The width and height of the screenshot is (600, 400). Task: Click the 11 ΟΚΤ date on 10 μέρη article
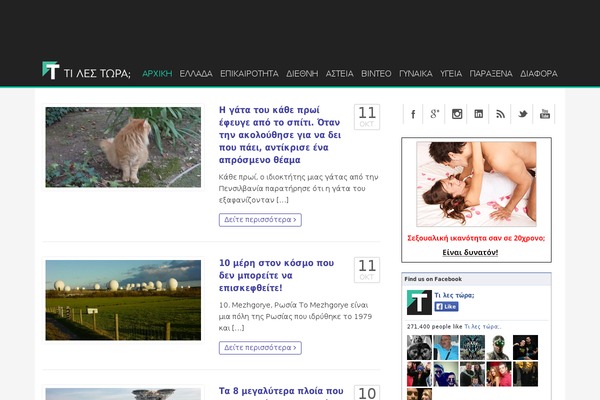pos(367,270)
